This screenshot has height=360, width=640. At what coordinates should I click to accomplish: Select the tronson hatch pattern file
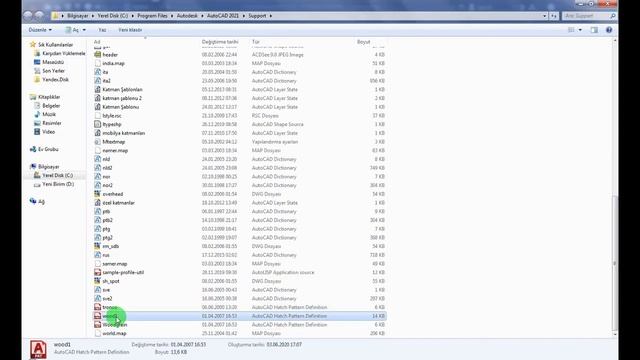pyautogui.click(x=110, y=307)
